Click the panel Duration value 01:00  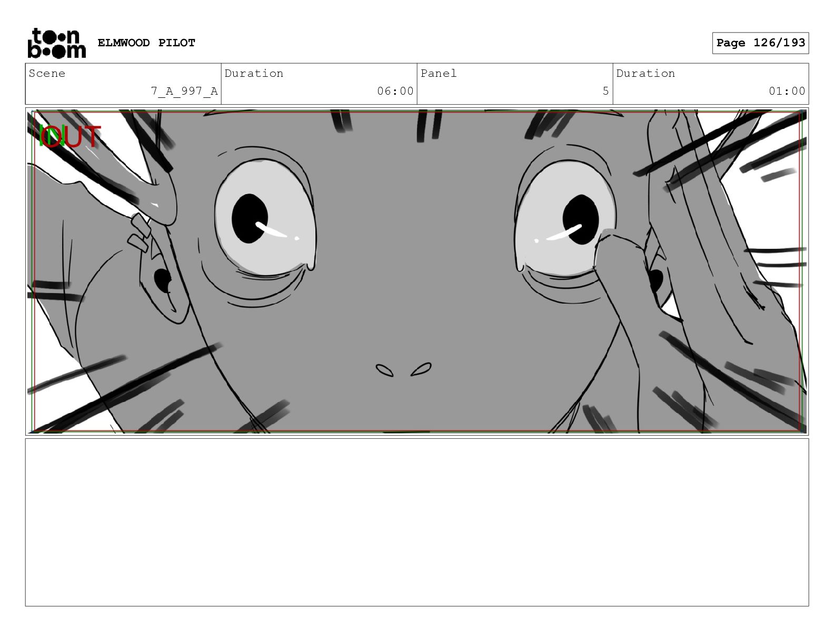click(787, 91)
